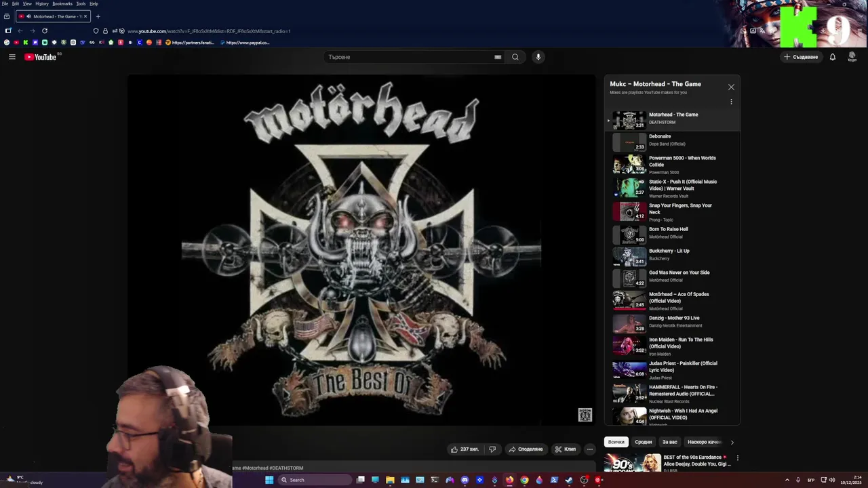
Task: Select the За вас filter chip
Action: coord(670,442)
